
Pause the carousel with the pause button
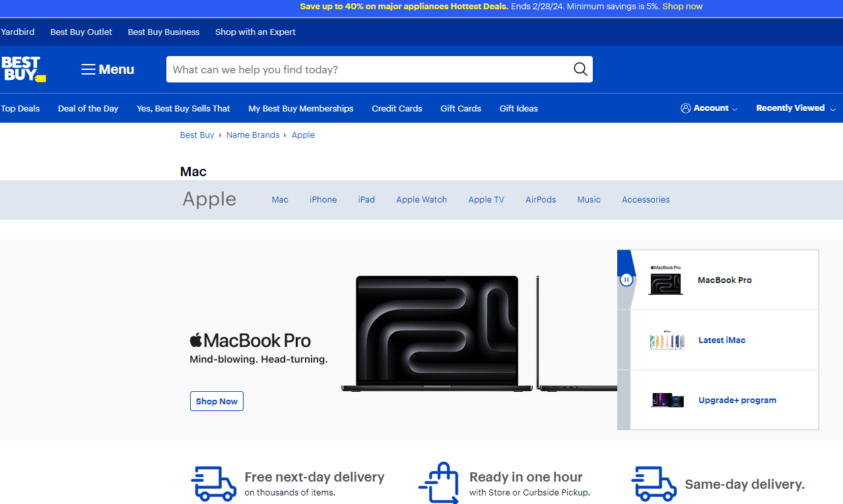tap(626, 280)
